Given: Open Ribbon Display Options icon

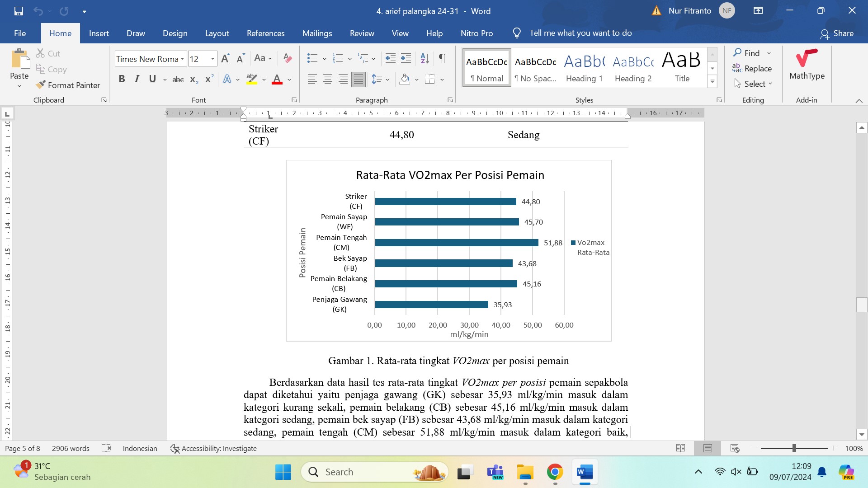Looking at the screenshot, I should pyautogui.click(x=758, y=11).
